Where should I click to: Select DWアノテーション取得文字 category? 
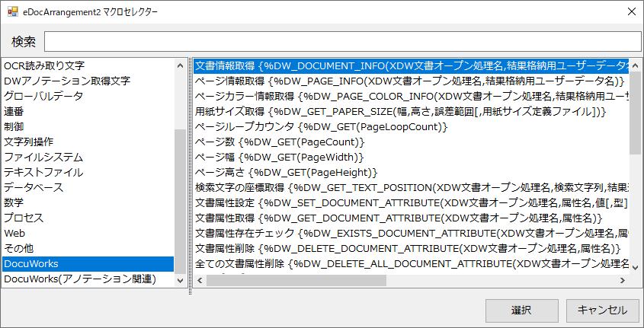88,81
